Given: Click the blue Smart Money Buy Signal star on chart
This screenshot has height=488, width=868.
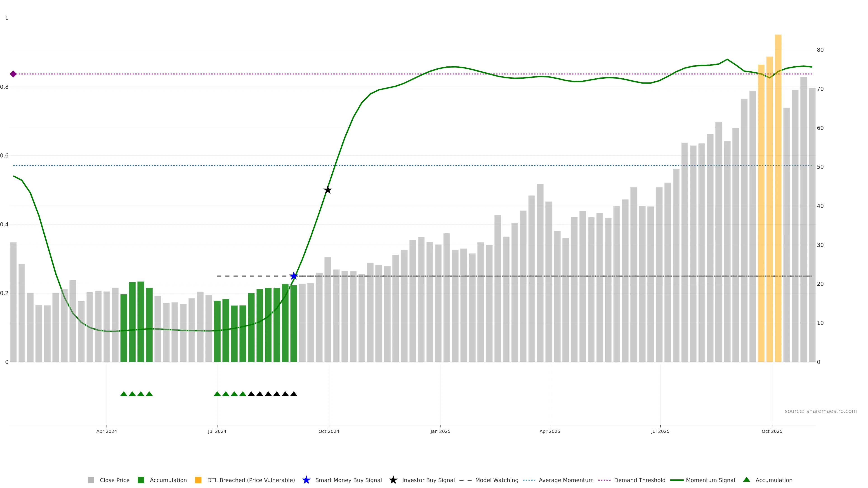Looking at the screenshot, I should click(294, 276).
